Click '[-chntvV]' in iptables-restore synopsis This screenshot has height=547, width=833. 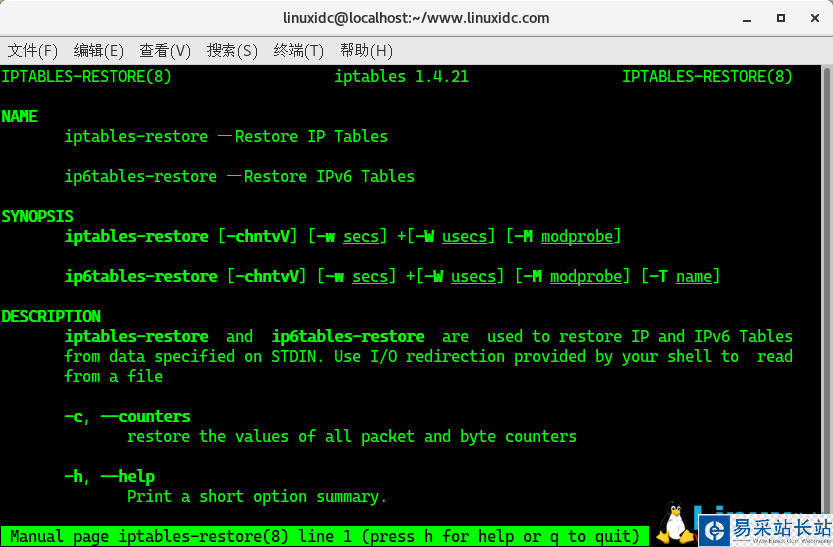click(x=258, y=236)
